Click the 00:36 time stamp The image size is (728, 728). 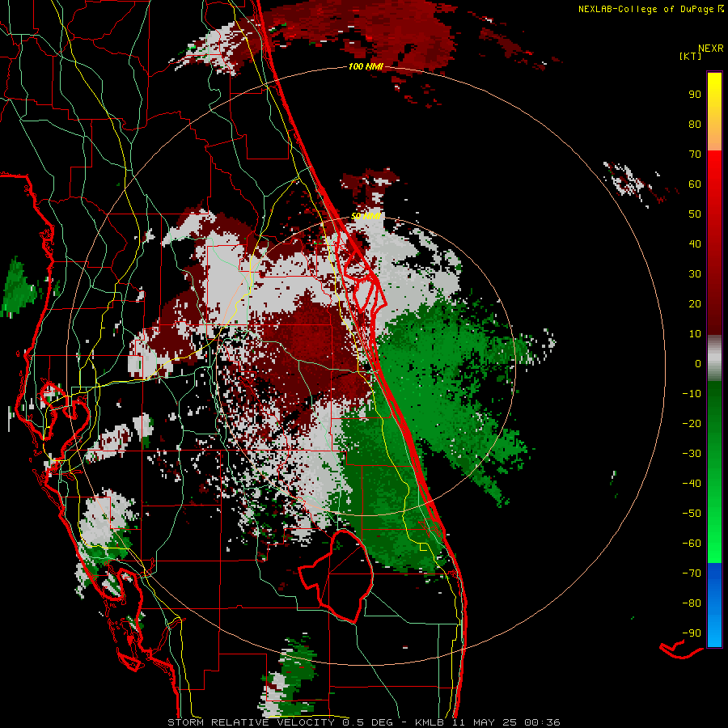[x=542, y=722]
